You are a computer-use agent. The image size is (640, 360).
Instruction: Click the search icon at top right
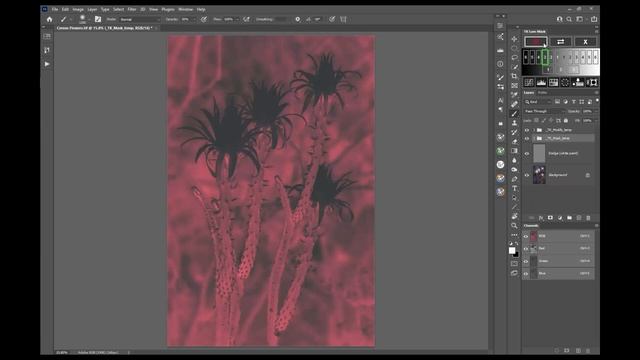tap(569, 19)
